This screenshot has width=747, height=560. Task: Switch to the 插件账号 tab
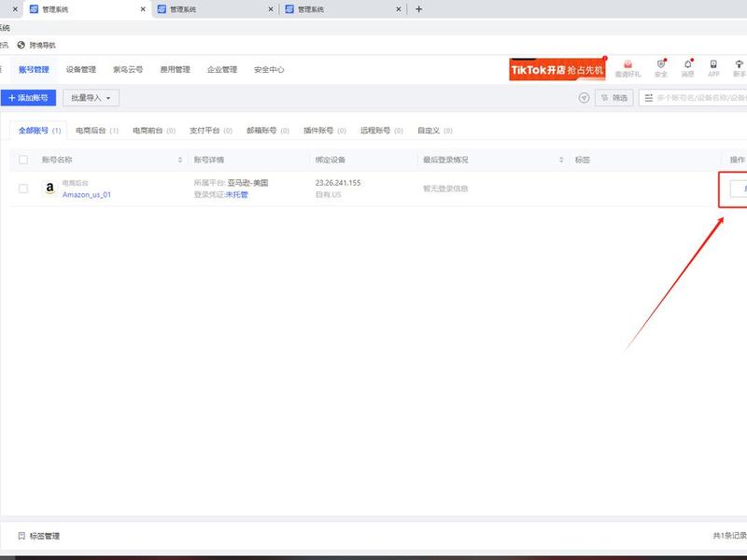click(x=325, y=131)
